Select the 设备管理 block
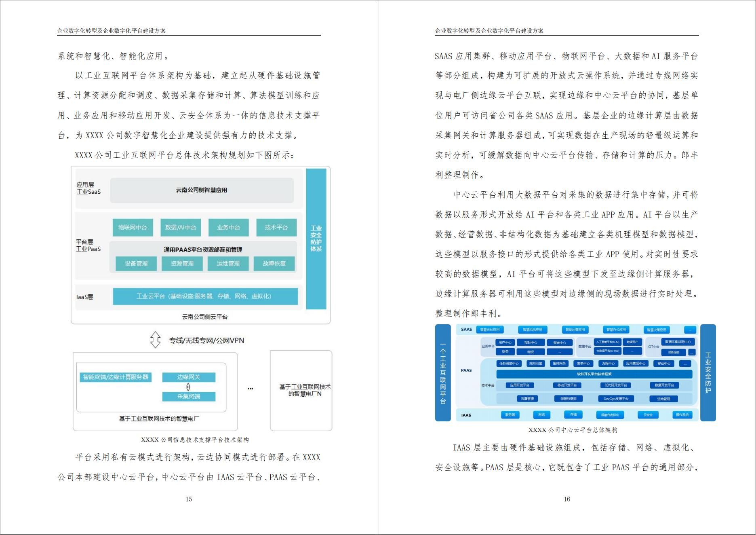This screenshot has width=756, height=535. (136, 263)
